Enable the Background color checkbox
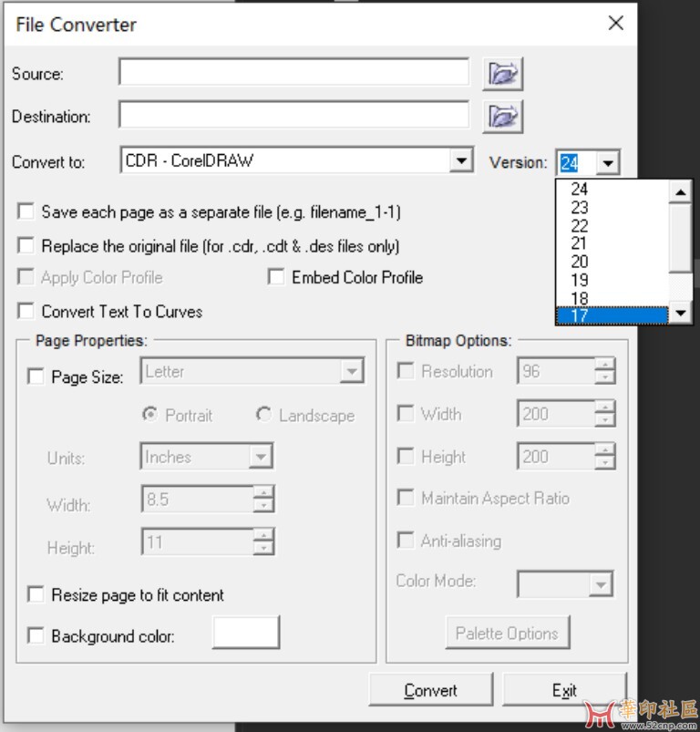 36,635
